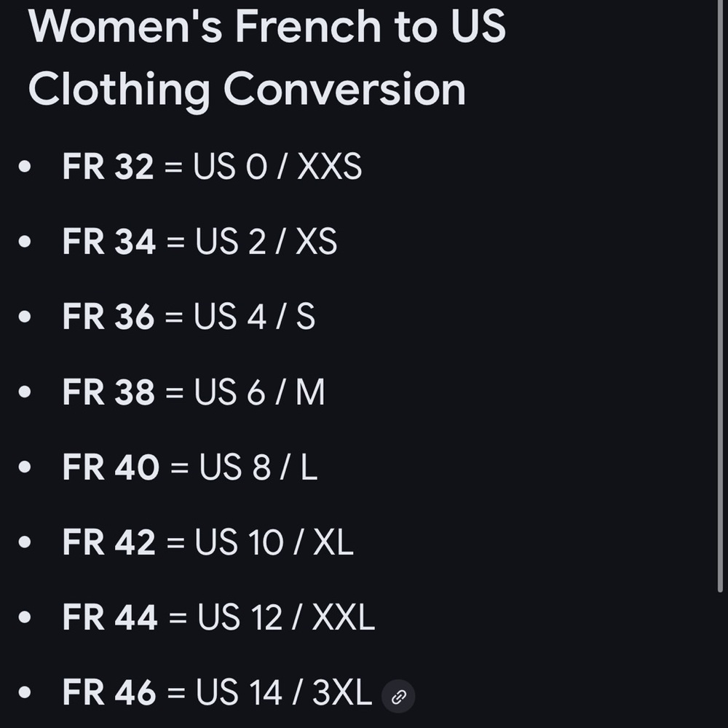This screenshot has width=728, height=728.
Task: Click the US 8 / L value
Action: click(258, 467)
